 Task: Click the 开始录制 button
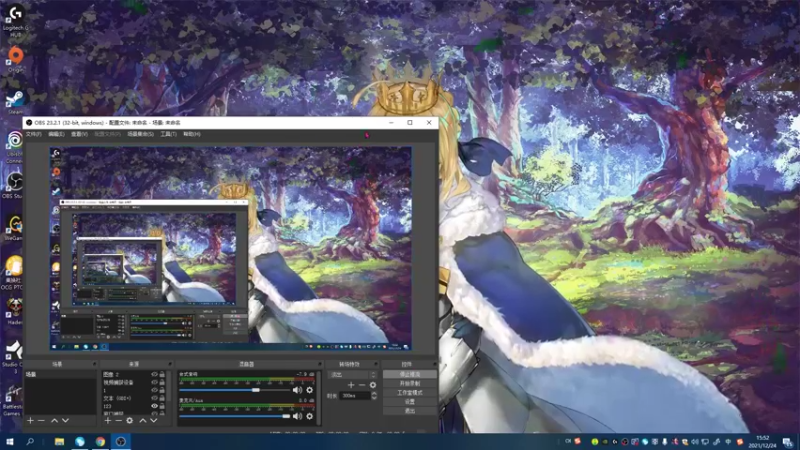click(x=410, y=383)
